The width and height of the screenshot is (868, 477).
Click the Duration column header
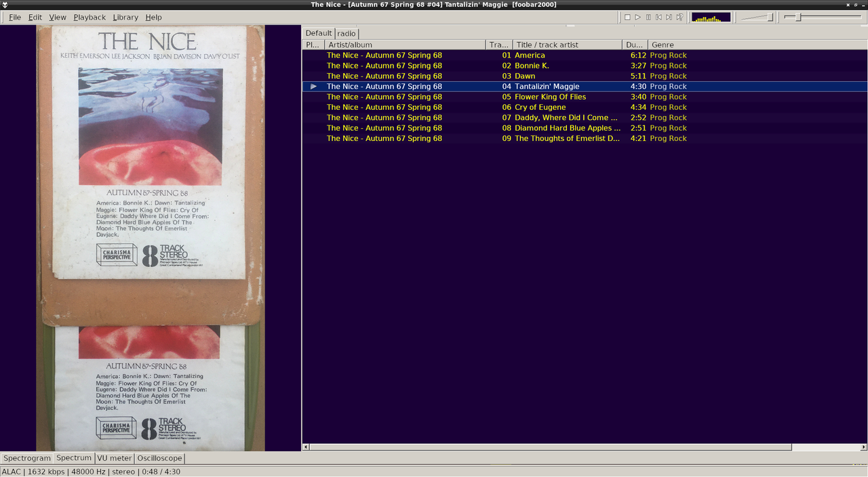click(x=635, y=45)
